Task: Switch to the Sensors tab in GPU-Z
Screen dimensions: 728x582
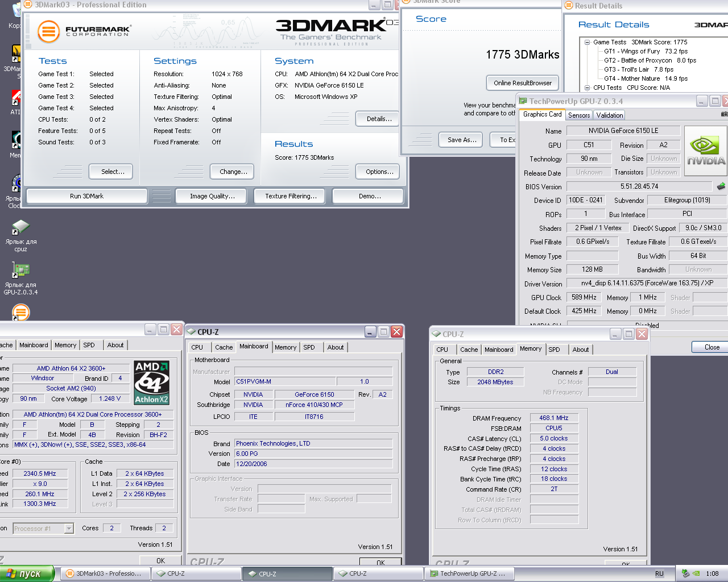Action: [579, 115]
